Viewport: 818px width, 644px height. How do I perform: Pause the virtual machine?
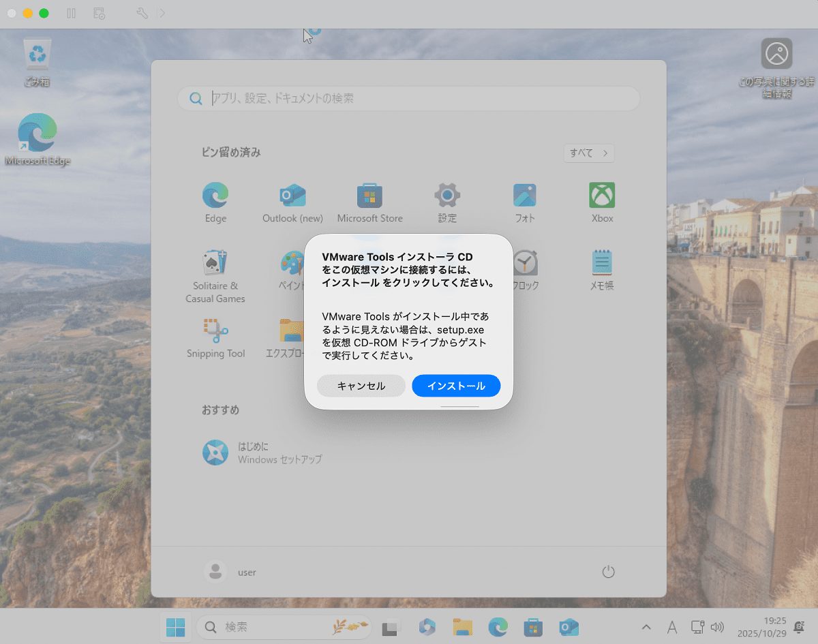pyautogui.click(x=71, y=13)
